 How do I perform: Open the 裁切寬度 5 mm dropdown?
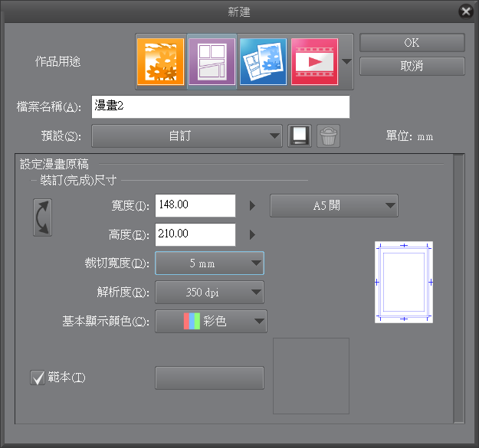[209, 263]
